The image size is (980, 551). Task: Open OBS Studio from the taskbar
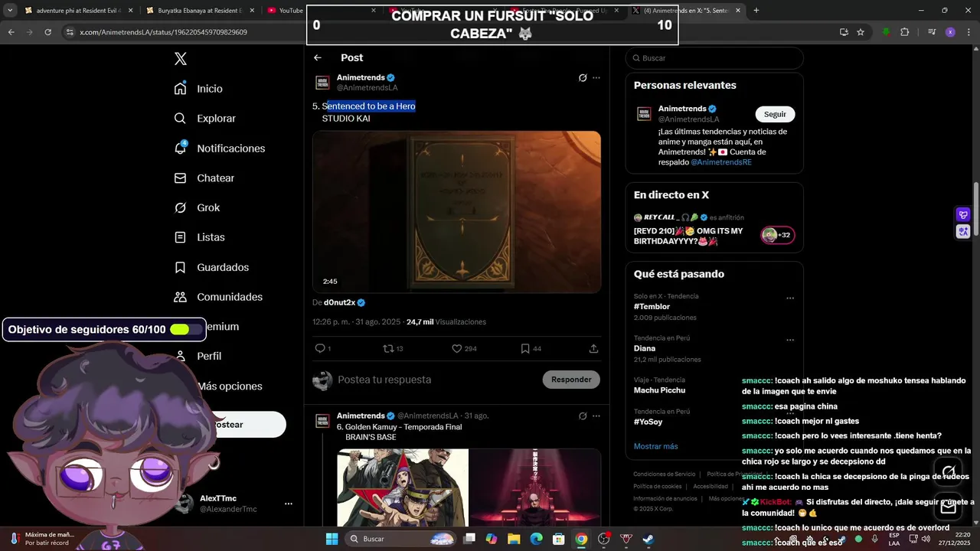[x=604, y=539]
